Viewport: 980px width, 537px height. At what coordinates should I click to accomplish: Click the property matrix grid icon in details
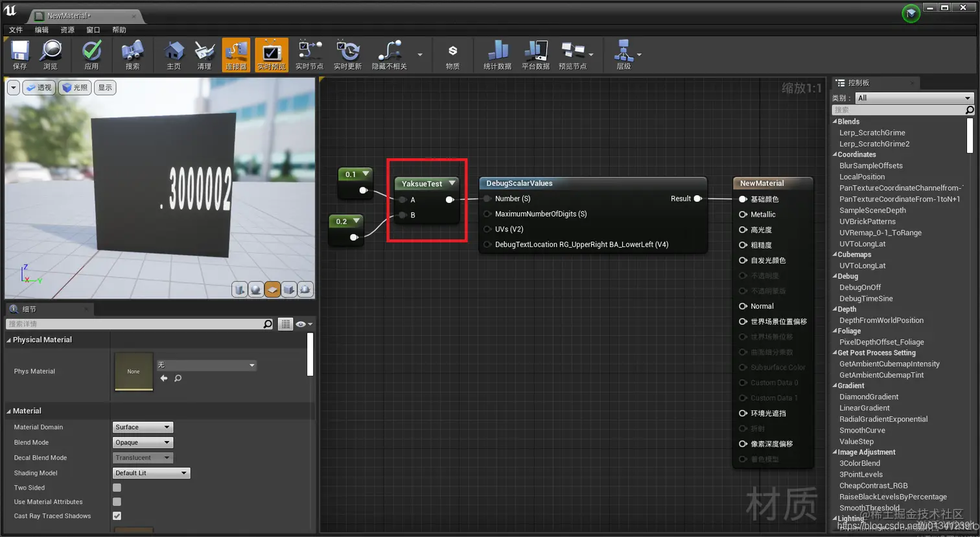pos(285,324)
